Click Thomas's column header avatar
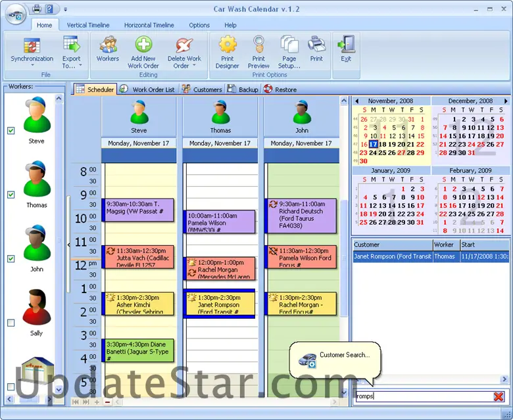Image resolution: width=513 pixels, height=420 pixels. pos(220,112)
